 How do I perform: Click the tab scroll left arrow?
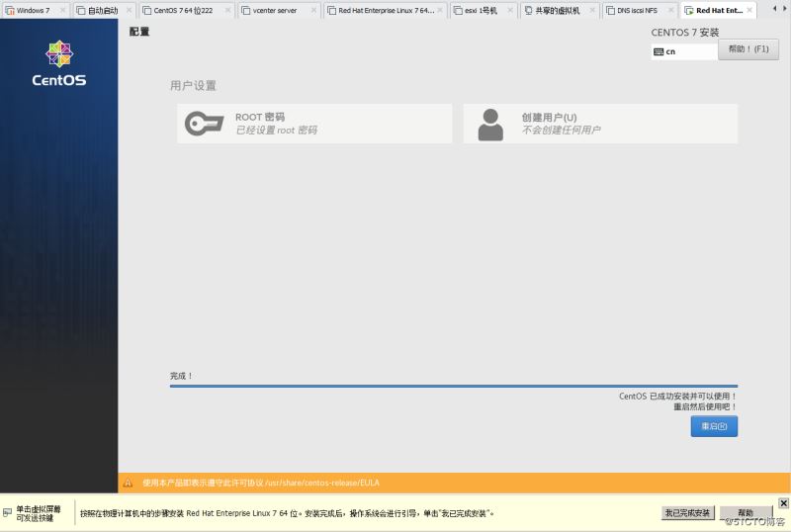pos(774,9)
